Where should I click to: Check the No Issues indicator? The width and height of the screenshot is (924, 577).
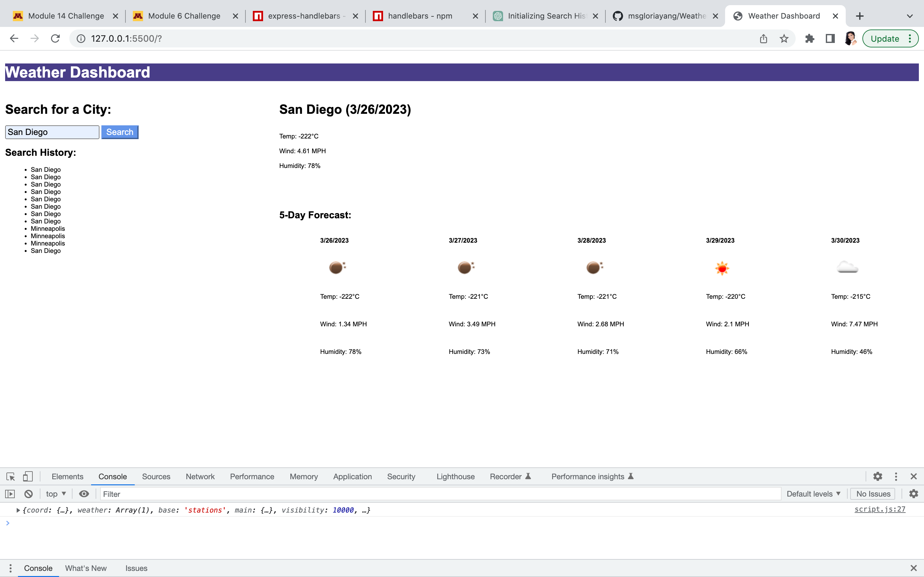coord(872,493)
